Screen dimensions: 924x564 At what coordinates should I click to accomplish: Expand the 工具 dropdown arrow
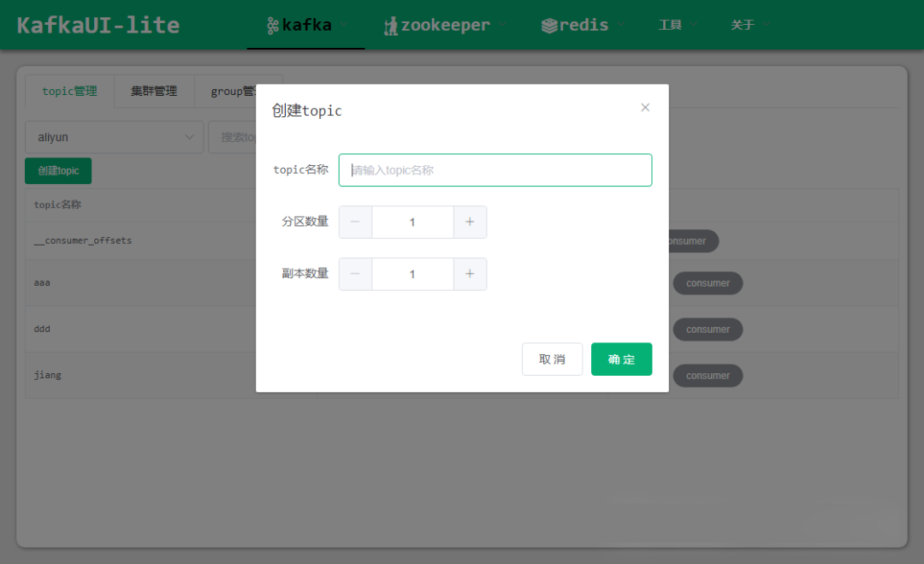pos(694,24)
